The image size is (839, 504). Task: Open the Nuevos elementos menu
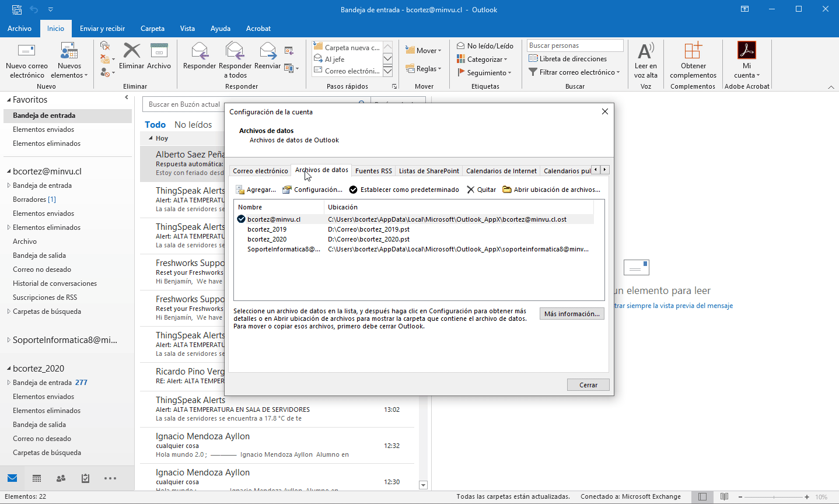coord(69,61)
